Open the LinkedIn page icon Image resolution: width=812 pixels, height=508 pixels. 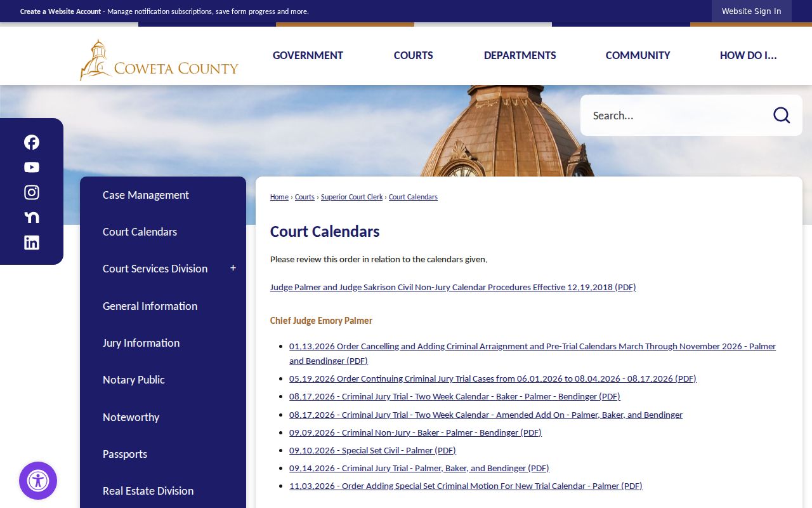coord(32,243)
